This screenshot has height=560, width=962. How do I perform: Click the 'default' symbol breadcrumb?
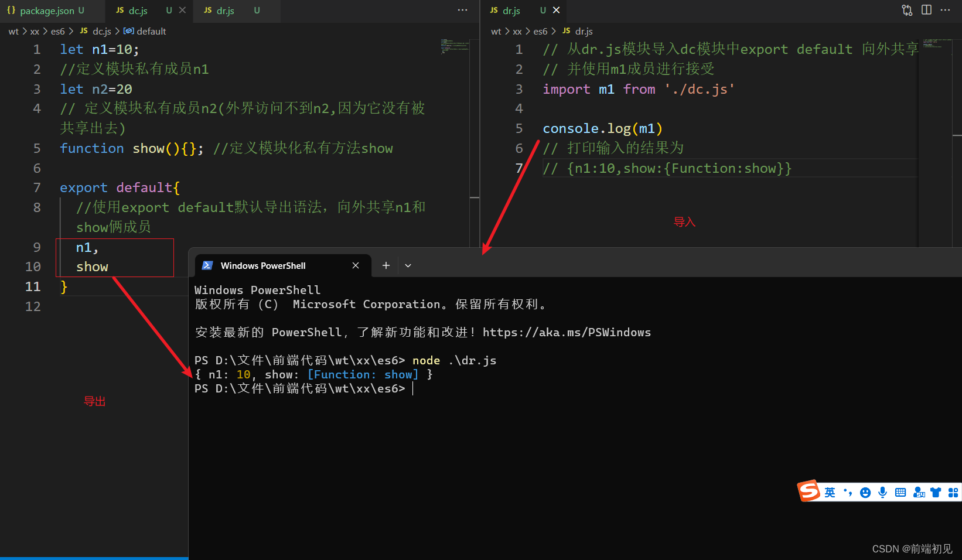(x=145, y=32)
